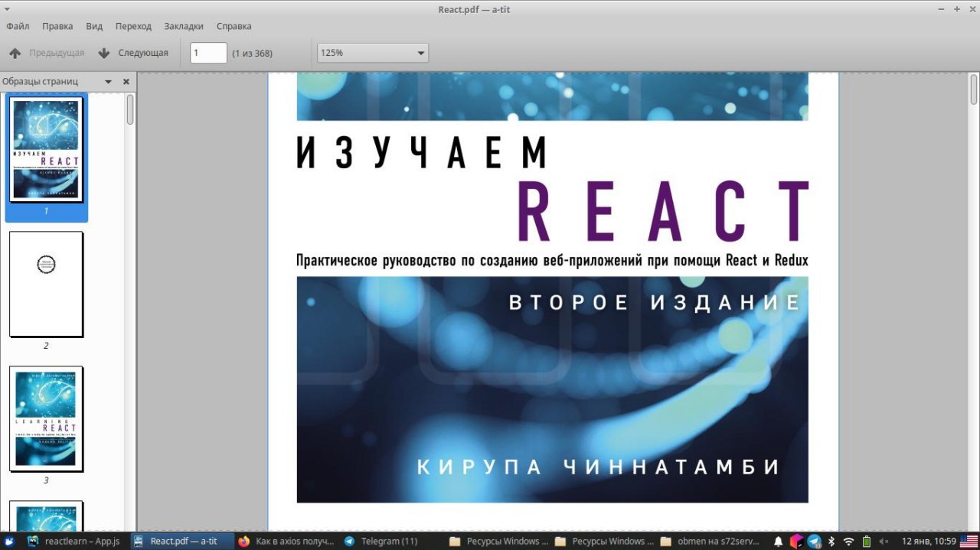This screenshot has width=980, height=550.
Task: Select page 1 thumbnail
Action: [x=46, y=150]
